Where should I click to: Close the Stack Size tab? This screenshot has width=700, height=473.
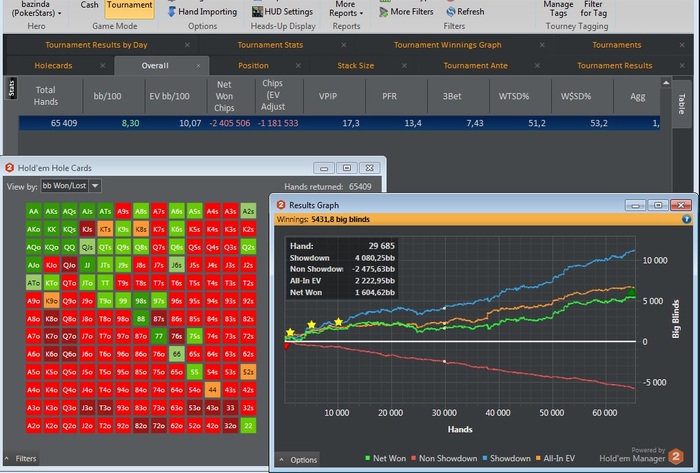click(x=404, y=66)
